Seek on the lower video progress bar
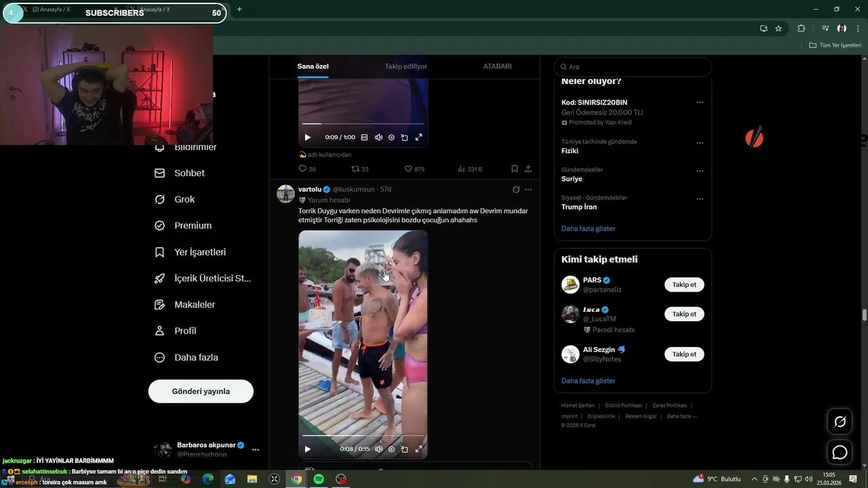Image resolution: width=868 pixels, height=488 pixels. coord(363,435)
